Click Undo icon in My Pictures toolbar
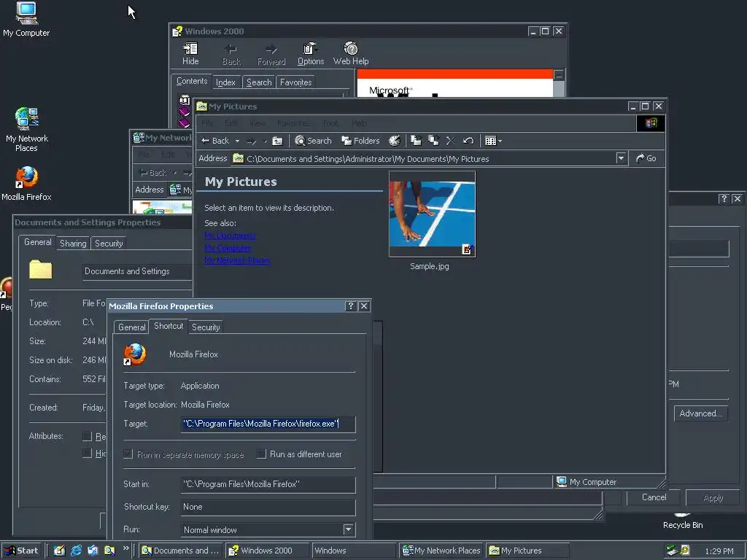Viewport: 747px width, 560px height. point(468,141)
